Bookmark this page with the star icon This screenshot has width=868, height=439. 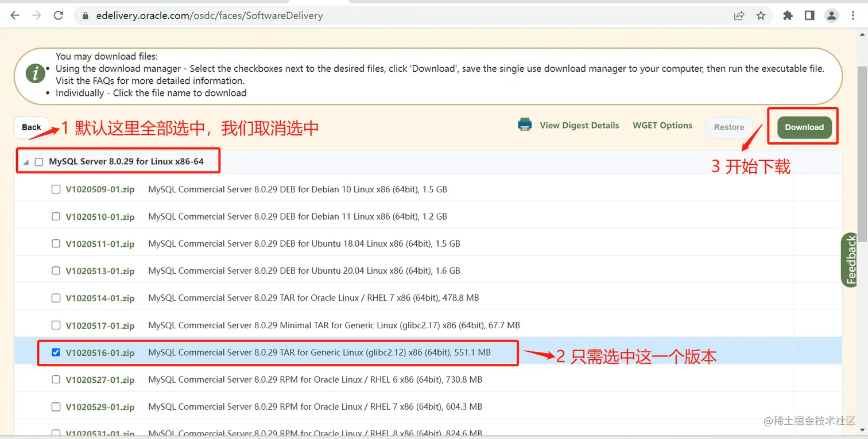[761, 16]
